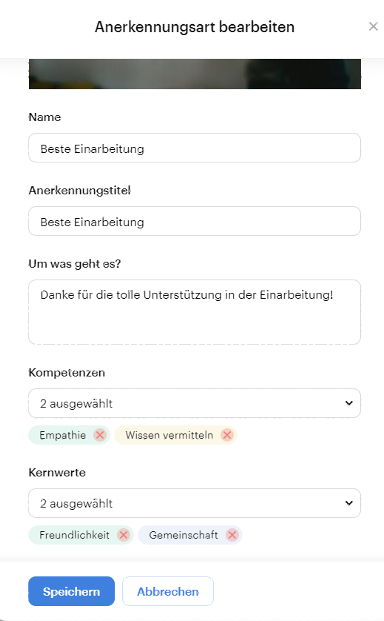Close the Anerkennungsart bearbeiten dialog
The height and width of the screenshot is (621, 384).
[x=373, y=27]
